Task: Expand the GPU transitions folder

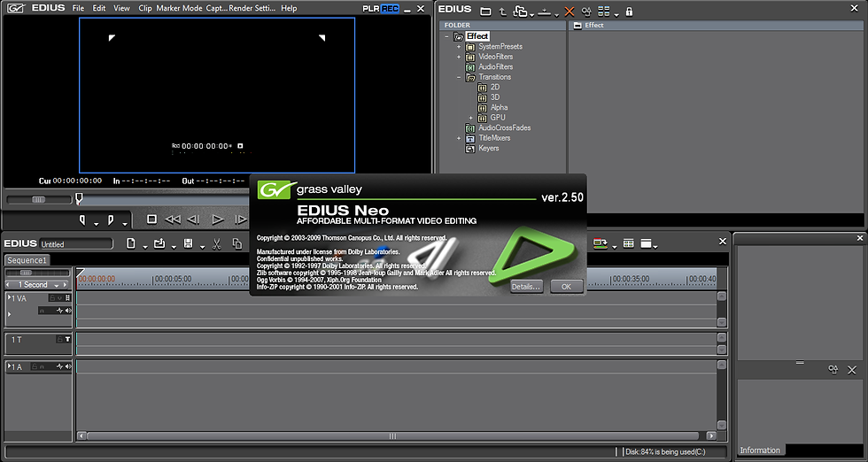Action: point(470,118)
